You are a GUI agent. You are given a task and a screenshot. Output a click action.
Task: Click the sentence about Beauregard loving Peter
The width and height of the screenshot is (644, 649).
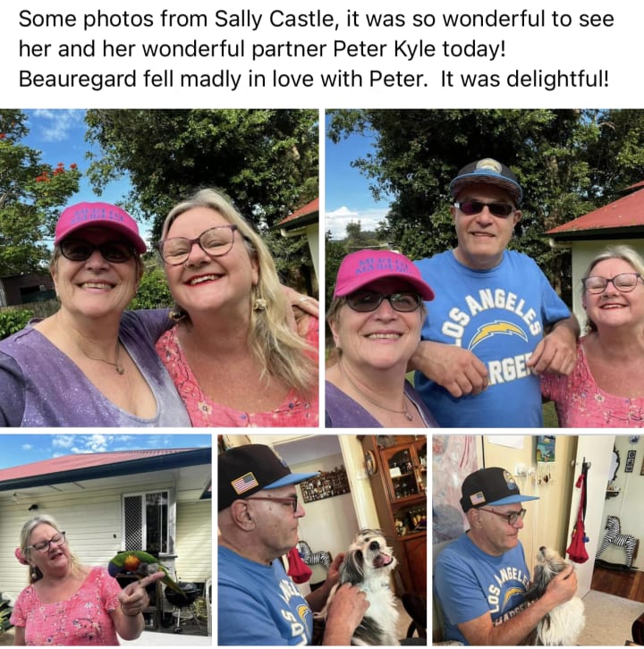click(x=224, y=79)
